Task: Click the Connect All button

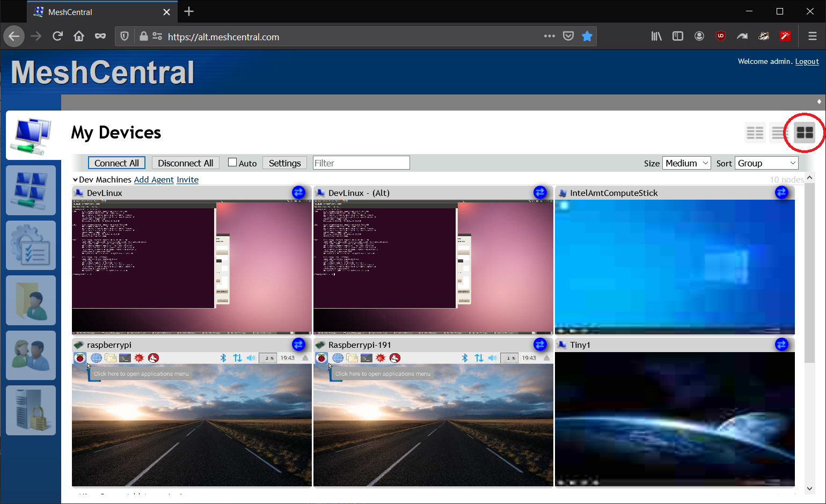Action: coord(116,163)
